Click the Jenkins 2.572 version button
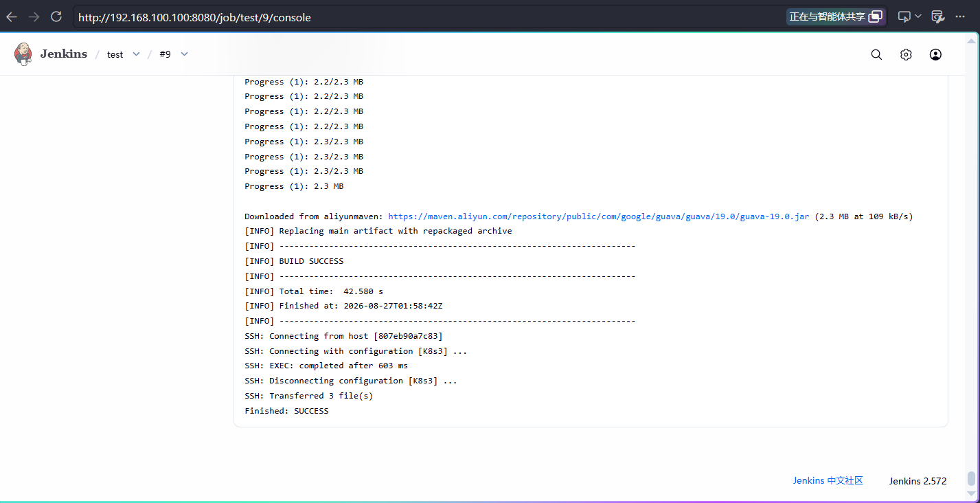This screenshot has width=980, height=503. (x=918, y=481)
